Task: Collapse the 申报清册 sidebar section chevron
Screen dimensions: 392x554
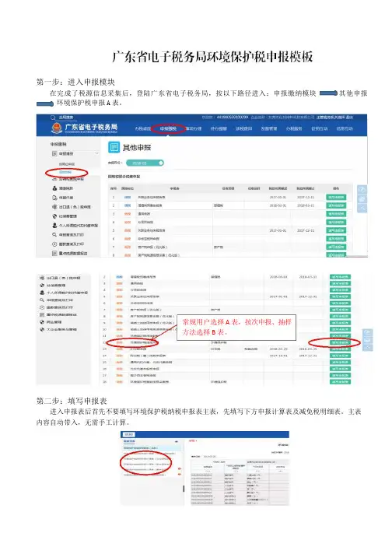Action: tap(96, 154)
